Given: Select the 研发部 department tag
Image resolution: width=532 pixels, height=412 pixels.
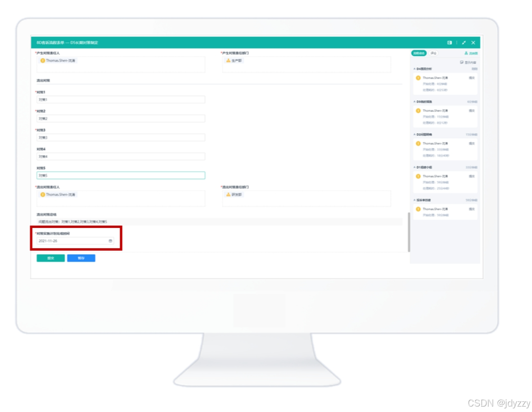Looking at the screenshot, I should pyautogui.click(x=234, y=195).
